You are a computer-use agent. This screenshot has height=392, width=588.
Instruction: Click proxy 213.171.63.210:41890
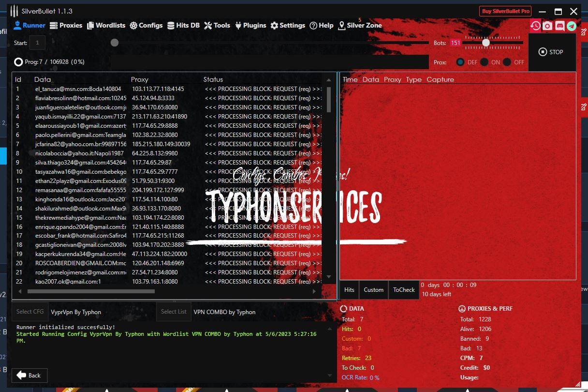coord(160,117)
